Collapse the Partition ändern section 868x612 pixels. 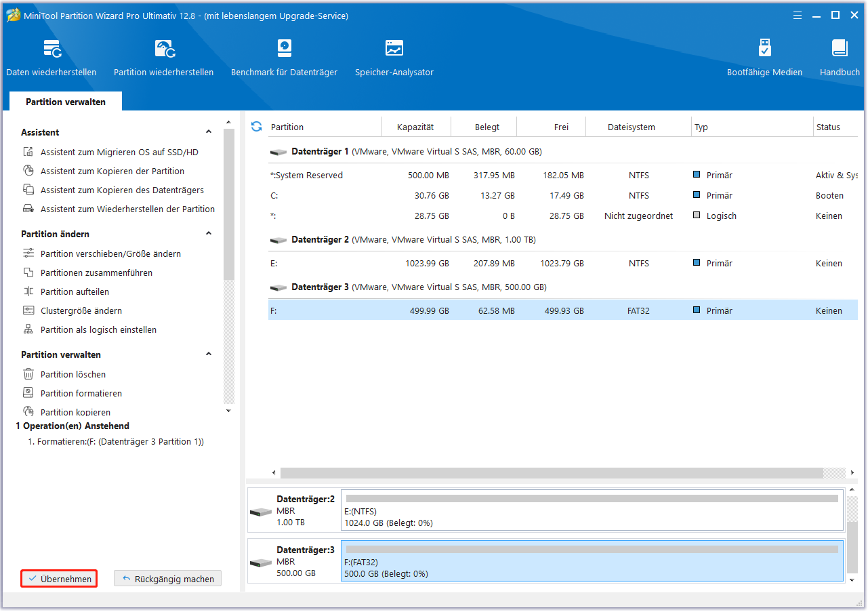(x=209, y=234)
